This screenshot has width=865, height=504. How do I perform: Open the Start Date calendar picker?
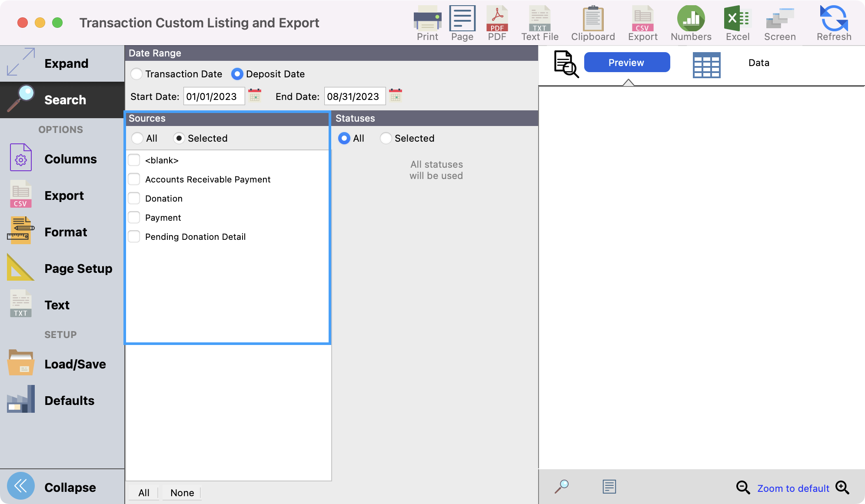[255, 96]
